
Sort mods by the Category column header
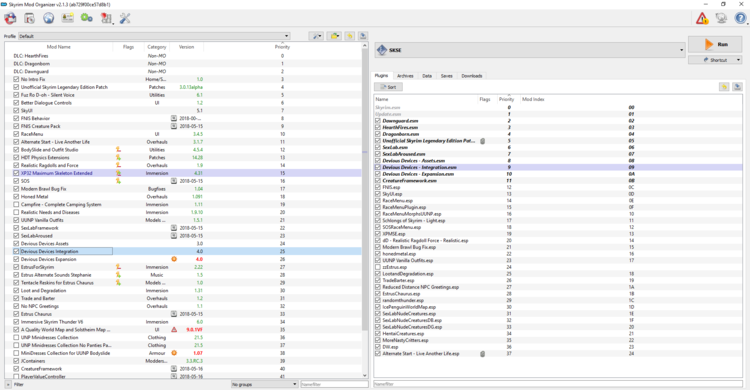[x=156, y=47]
